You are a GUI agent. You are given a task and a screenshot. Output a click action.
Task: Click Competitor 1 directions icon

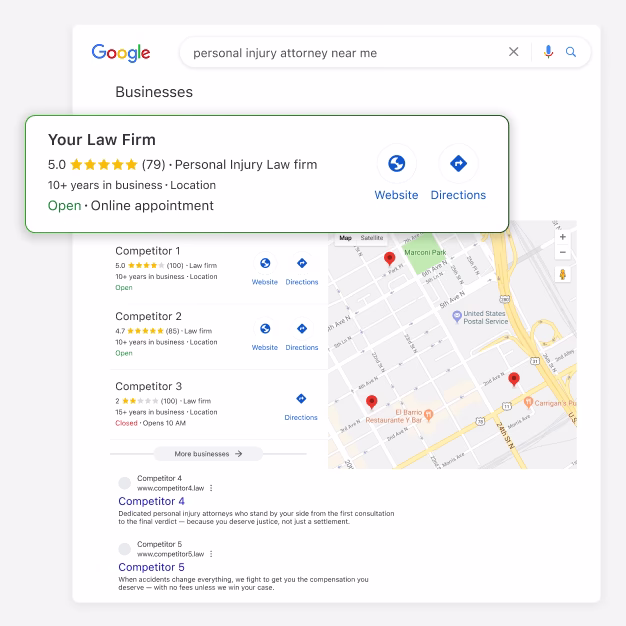tap(302, 263)
